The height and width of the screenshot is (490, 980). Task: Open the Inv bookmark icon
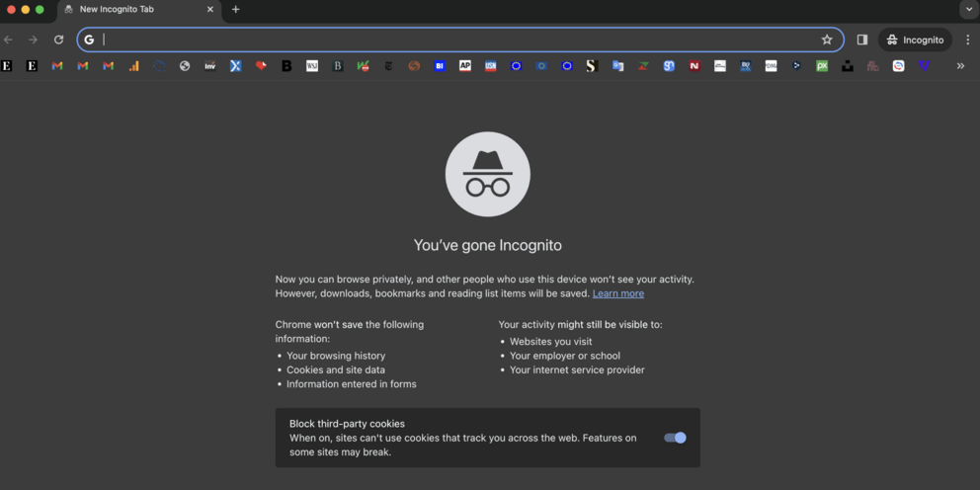(210, 65)
